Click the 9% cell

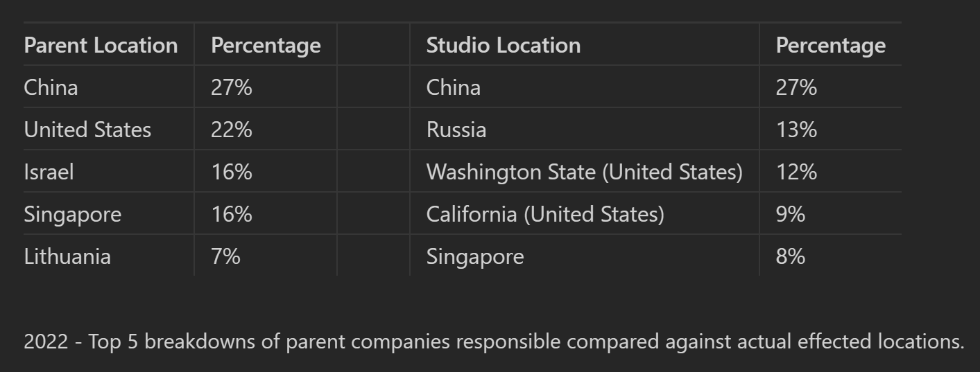point(790,214)
